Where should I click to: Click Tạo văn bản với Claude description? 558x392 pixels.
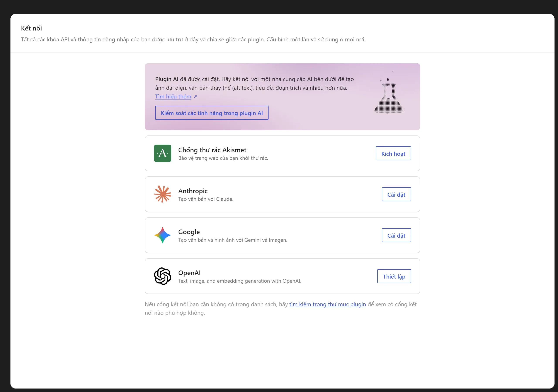pos(206,199)
